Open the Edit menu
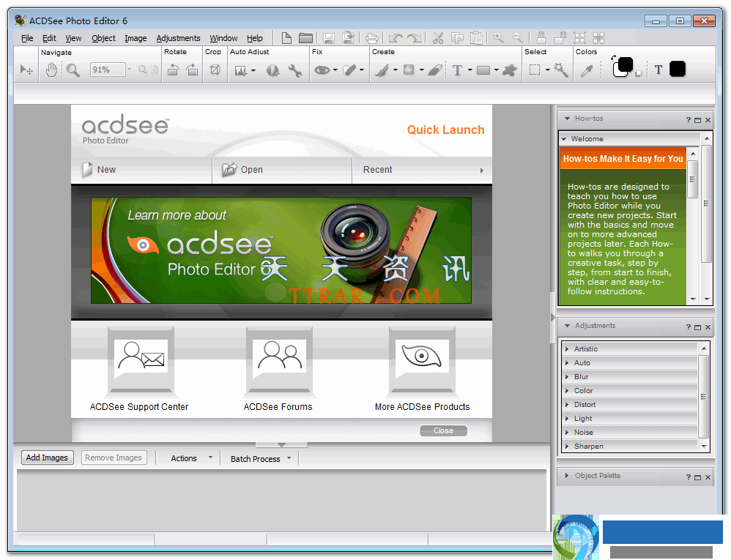Screen dimensions: 731x560 click(49, 38)
